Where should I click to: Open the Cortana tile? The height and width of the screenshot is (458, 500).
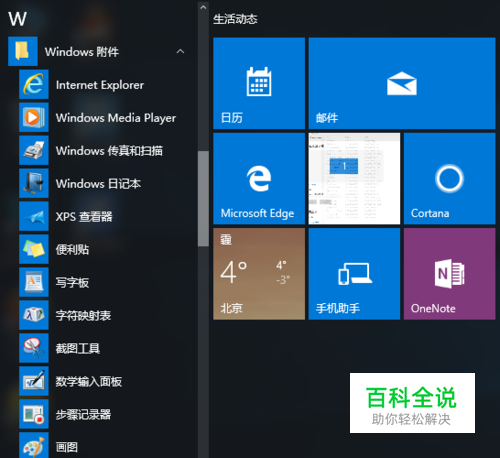[x=450, y=179]
